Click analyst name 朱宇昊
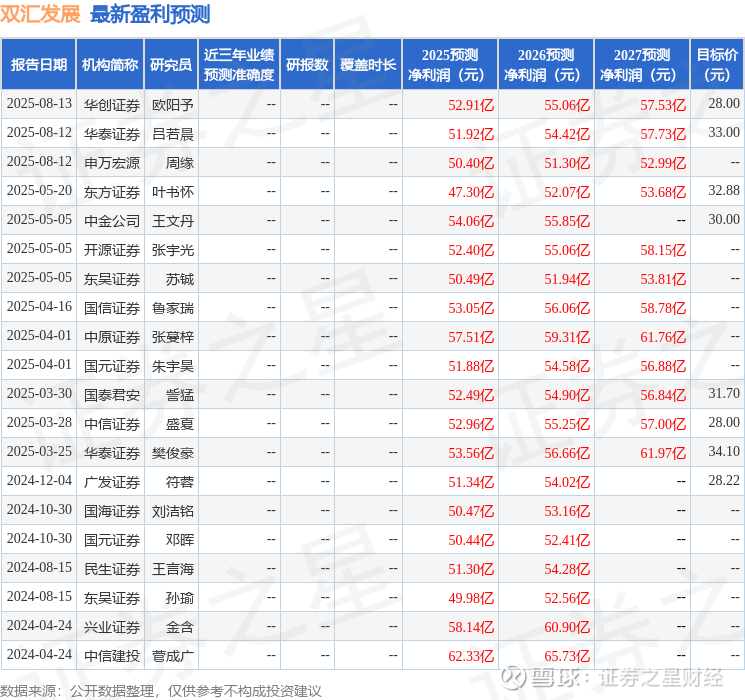 pos(172,366)
